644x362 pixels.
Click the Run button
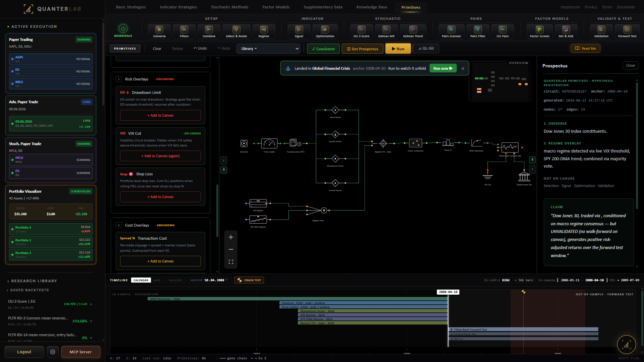coord(398,49)
